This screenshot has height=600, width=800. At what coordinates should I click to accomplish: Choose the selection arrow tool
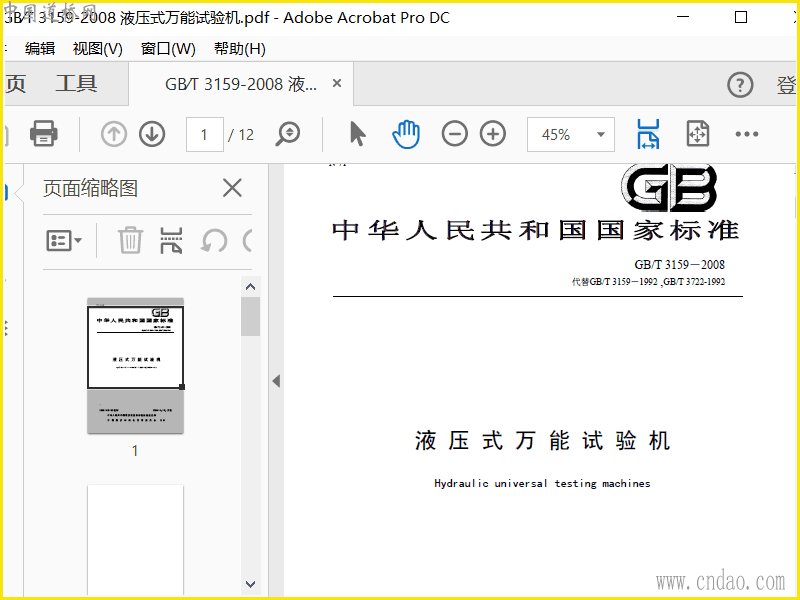click(x=358, y=134)
